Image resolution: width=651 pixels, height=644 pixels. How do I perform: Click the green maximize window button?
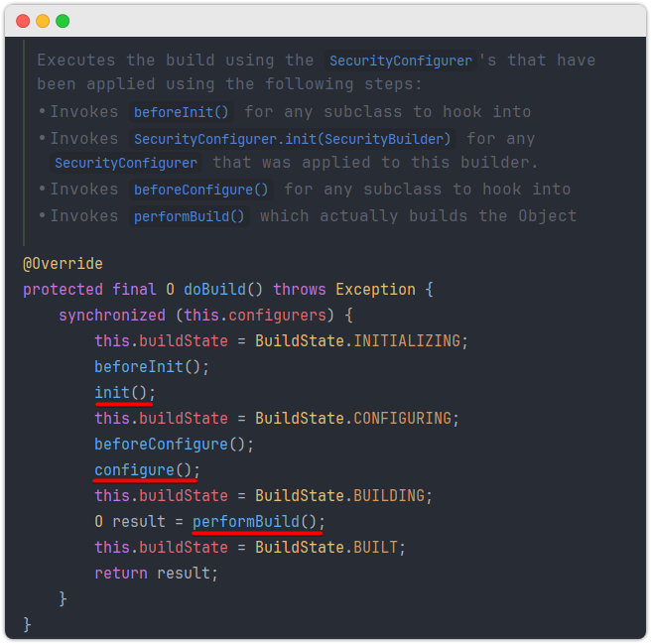[63, 21]
